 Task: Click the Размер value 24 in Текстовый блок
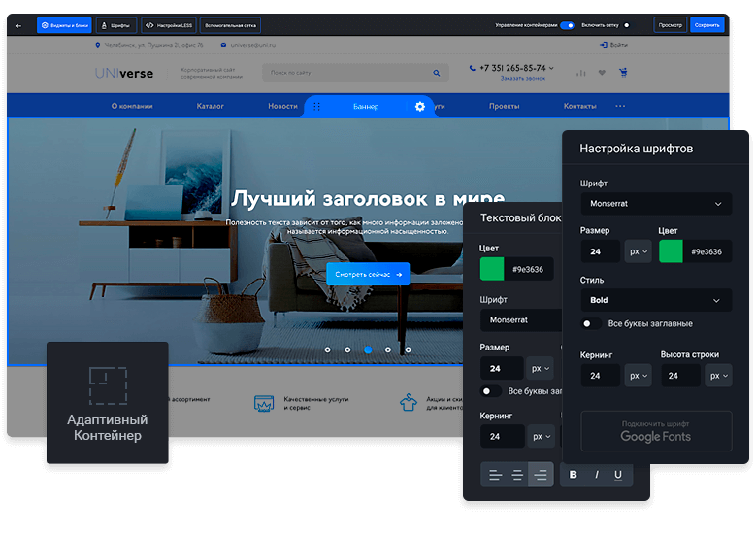click(502, 369)
